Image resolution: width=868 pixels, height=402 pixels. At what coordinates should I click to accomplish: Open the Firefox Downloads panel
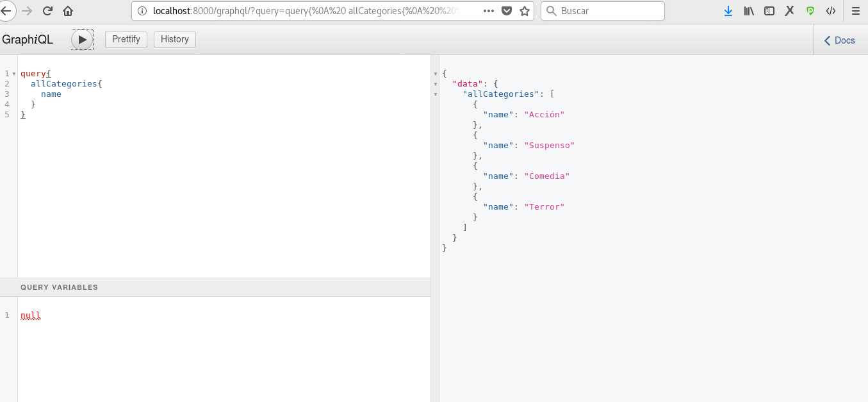tap(728, 11)
